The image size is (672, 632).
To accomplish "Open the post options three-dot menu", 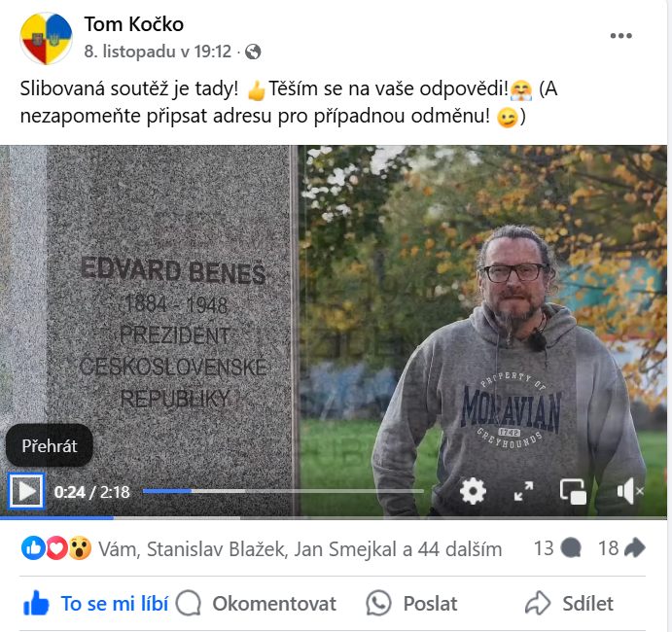I will (x=621, y=36).
